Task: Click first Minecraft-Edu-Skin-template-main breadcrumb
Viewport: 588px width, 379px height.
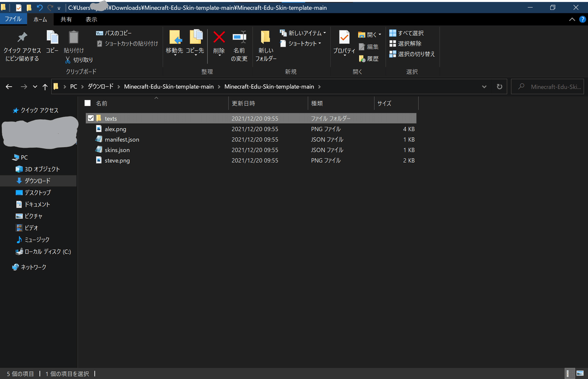Action: (x=169, y=87)
